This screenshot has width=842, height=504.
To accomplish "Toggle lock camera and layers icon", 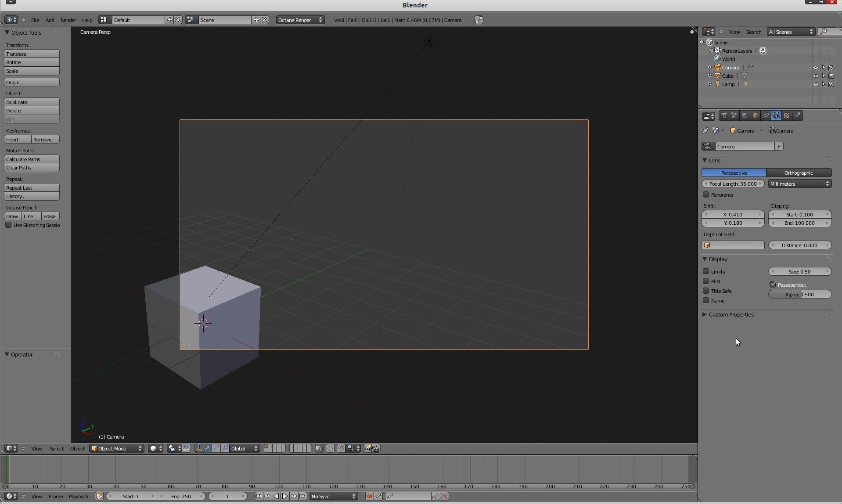I will click(x=319, y=449).
